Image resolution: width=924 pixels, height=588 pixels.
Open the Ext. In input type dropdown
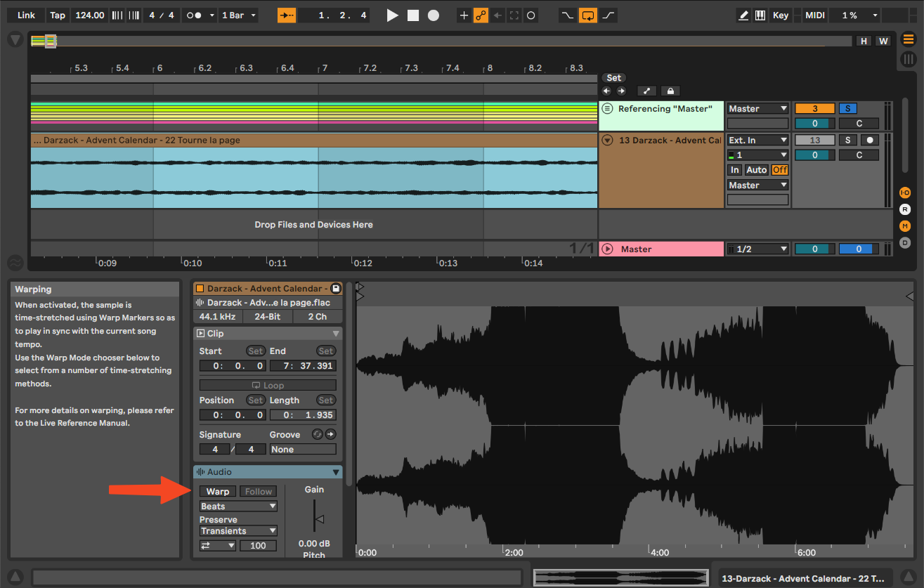click(x=757, y=141)
